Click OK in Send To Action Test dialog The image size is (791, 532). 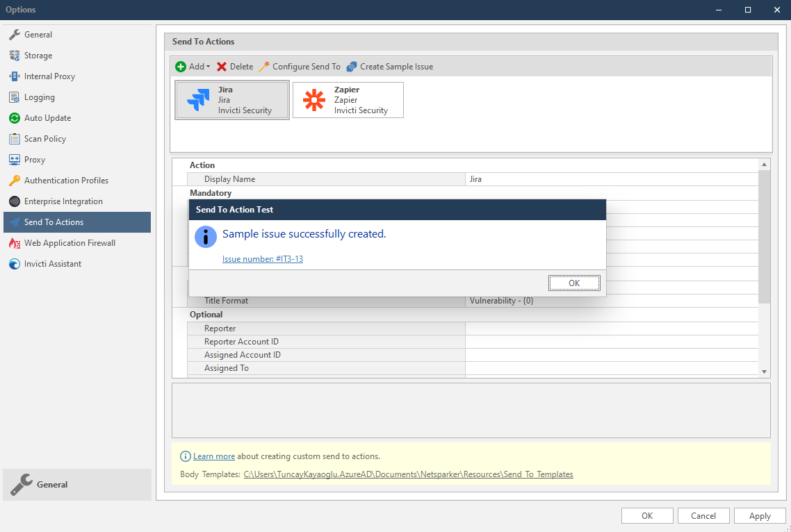(x=574, y=283)
